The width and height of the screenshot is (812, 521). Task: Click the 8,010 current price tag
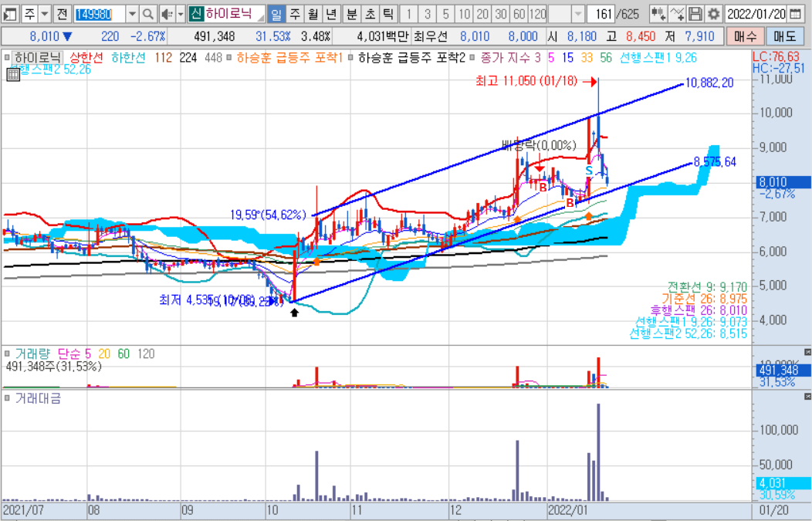click(x=784, y=182)
